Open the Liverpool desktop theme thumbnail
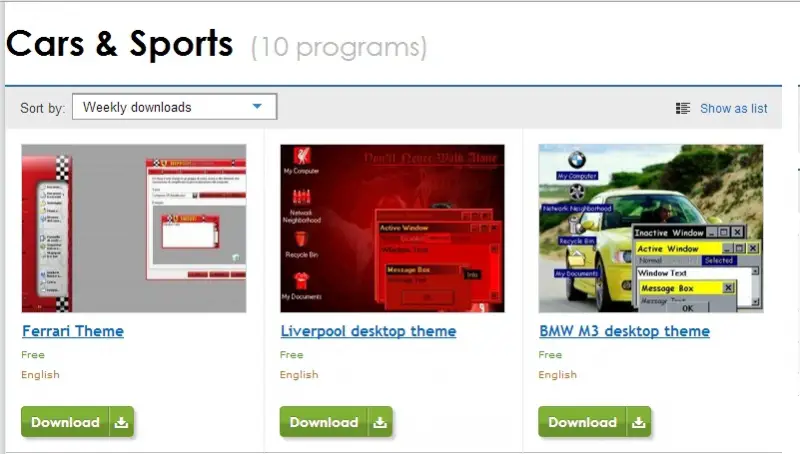800x454 pixels. tap(392, 228)
